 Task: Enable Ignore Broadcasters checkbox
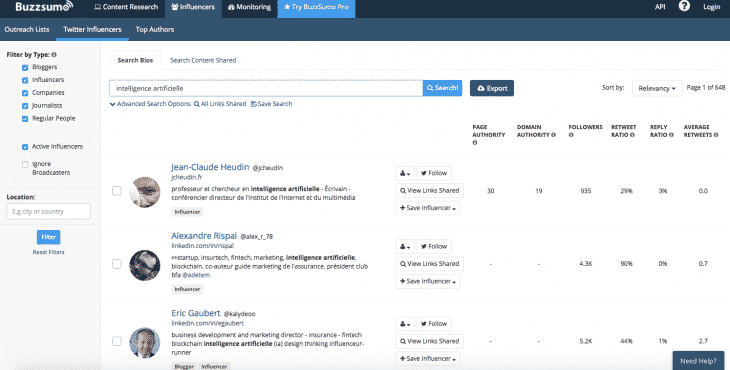pyautogui.click(x=25, y=164)
